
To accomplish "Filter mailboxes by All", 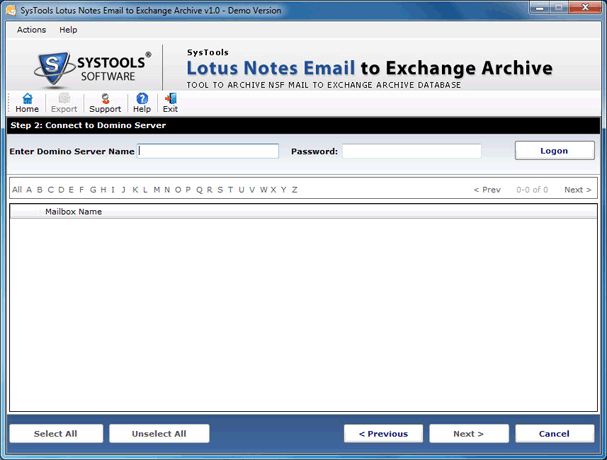I will pos(17,190).
